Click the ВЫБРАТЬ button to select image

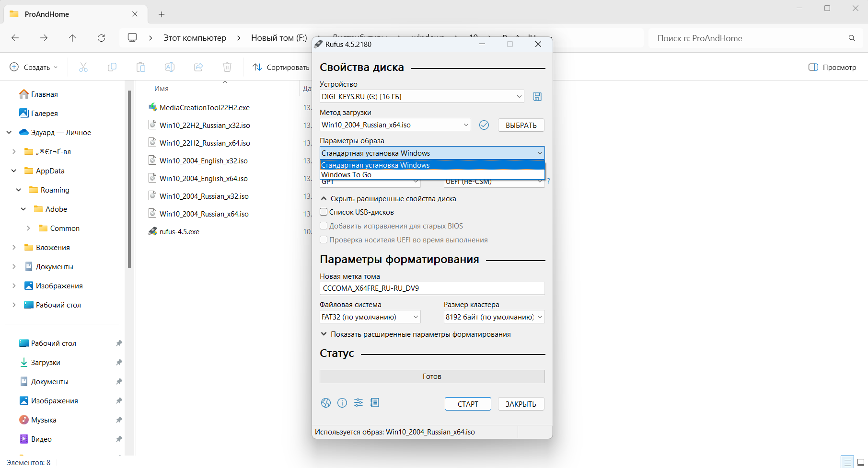521,125
